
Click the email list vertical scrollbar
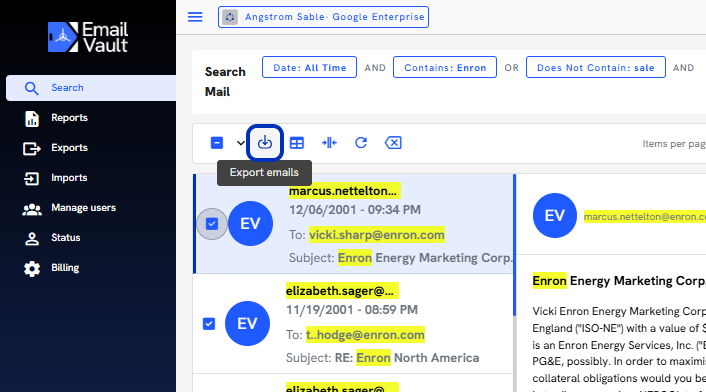pos(514,245)
